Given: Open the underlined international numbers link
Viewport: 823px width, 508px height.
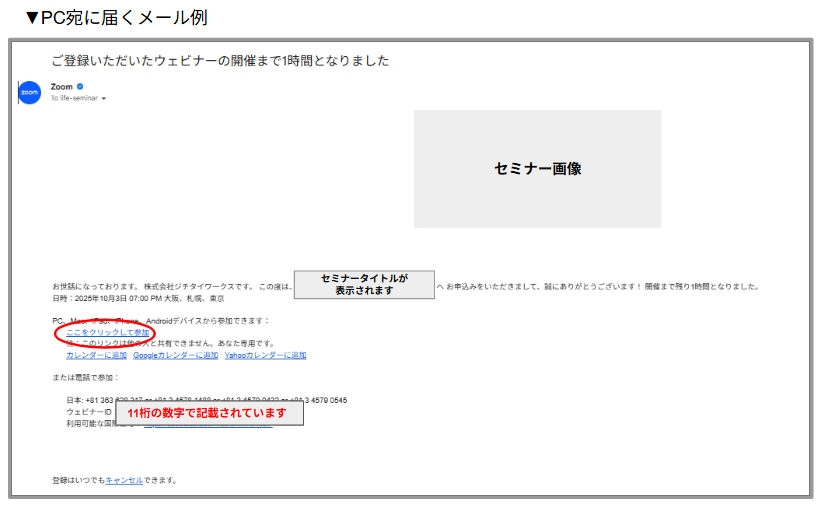Looking at the screenshot, I should (240, 425).
